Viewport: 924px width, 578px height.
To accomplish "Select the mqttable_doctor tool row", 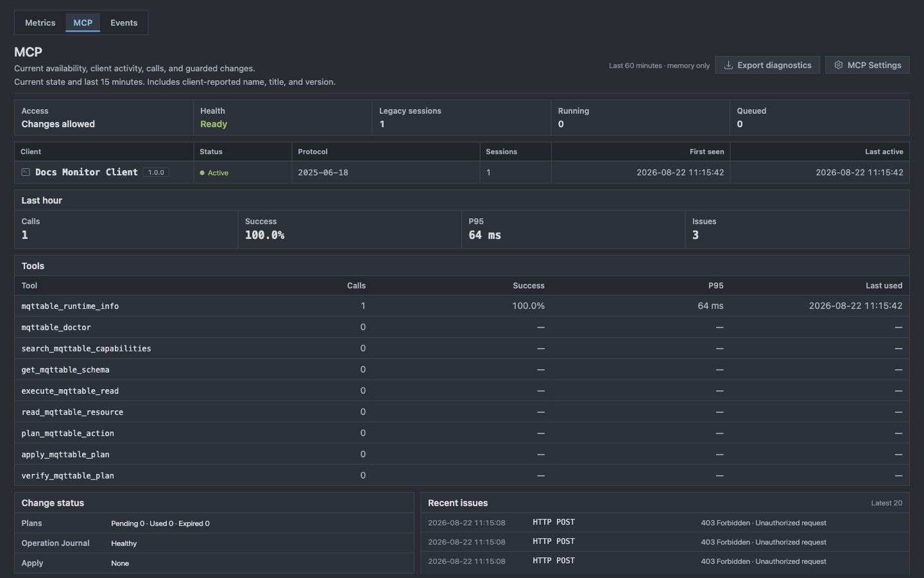I will click(x=462, y=327).
